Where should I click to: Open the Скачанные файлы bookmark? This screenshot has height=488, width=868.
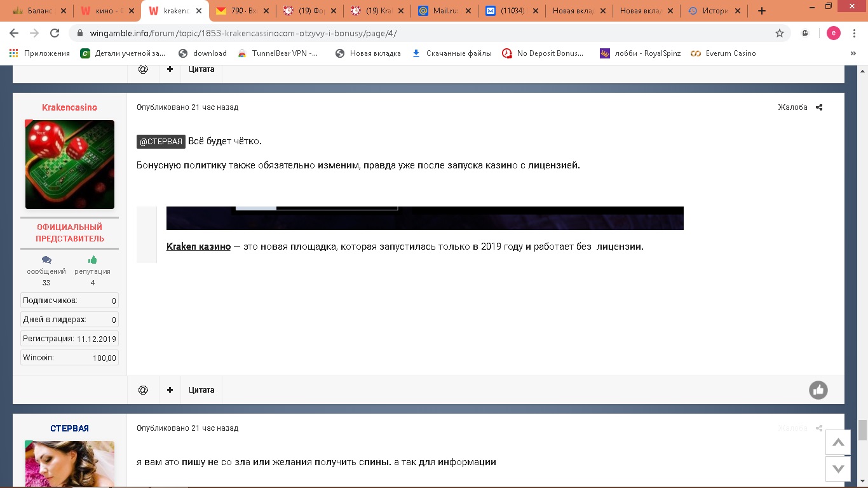(452, 53)
